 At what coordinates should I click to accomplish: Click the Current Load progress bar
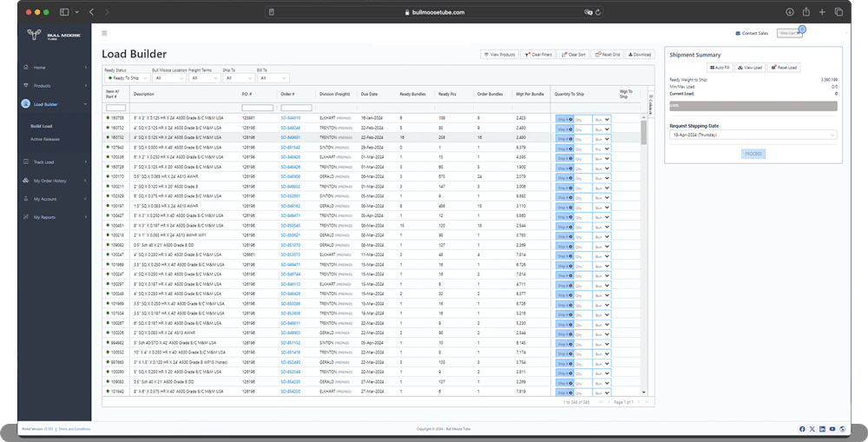[x=753, y=105]
